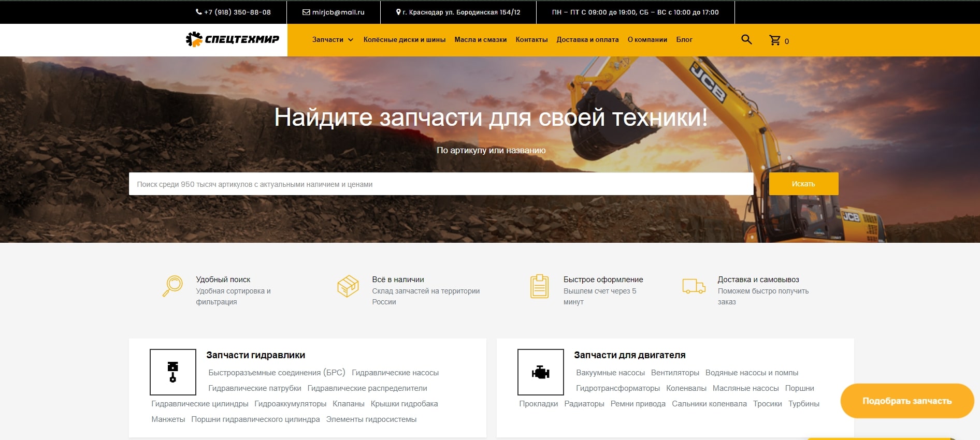The image size is (980, 440).
Task: Open Доставка и оплата page
Action: point(587,39)
